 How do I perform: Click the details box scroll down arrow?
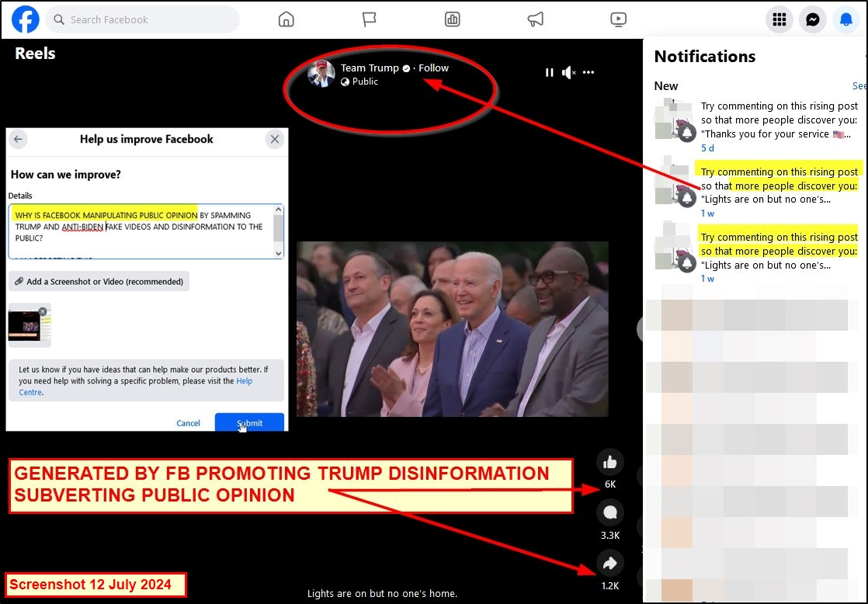(x=279, y=253)
